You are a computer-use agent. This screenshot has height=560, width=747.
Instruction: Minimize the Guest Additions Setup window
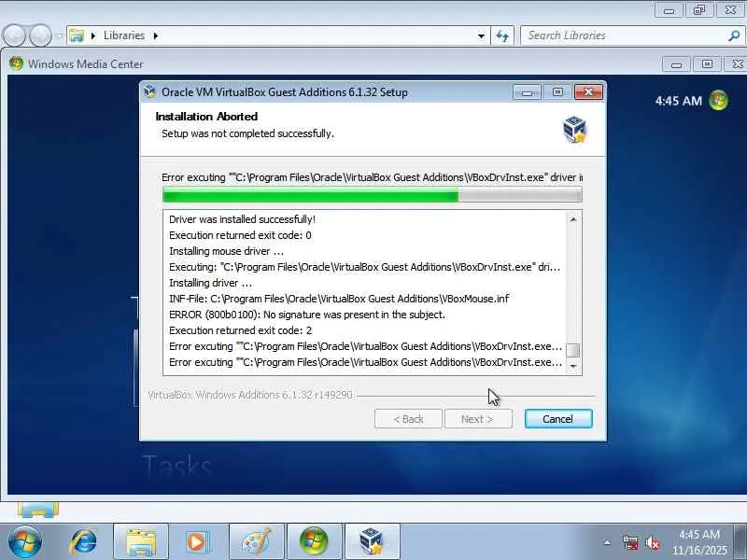coord(527,91)
